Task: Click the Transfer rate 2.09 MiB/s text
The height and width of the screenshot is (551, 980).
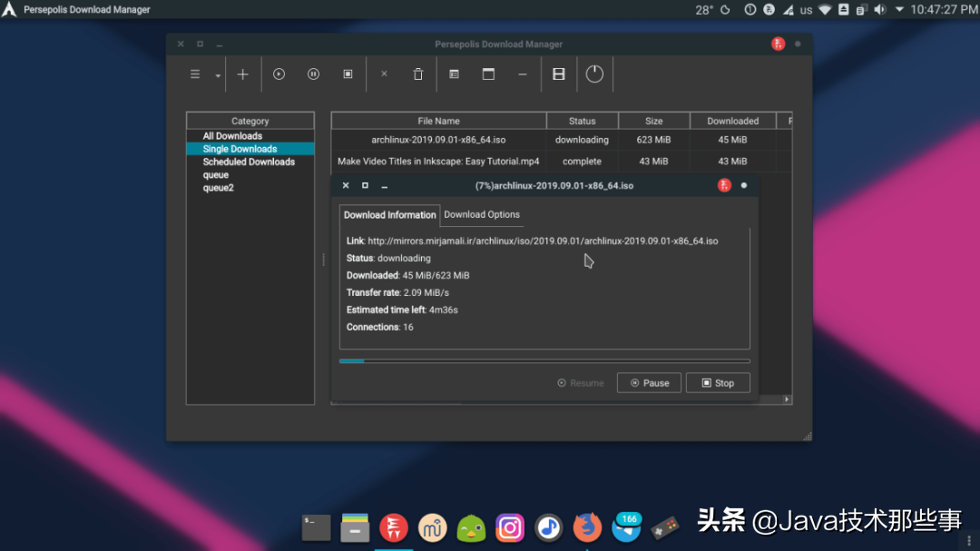Action: pos(397,292)
